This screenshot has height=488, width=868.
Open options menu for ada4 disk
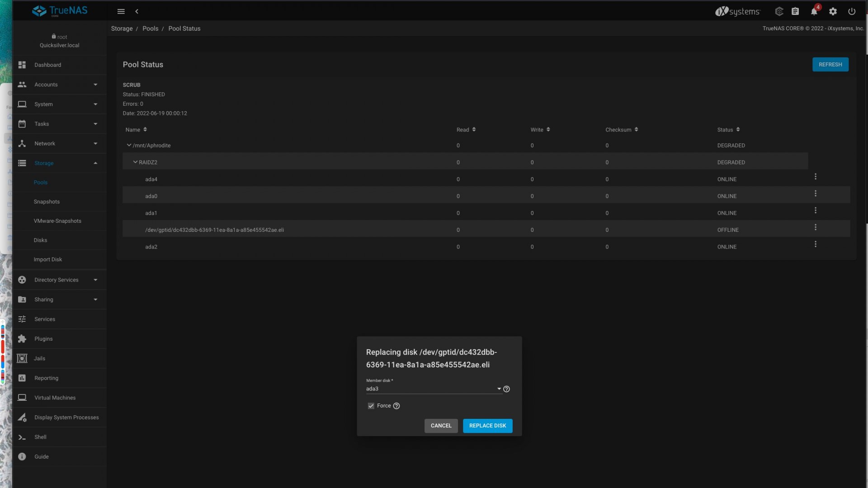coord(816,177)
